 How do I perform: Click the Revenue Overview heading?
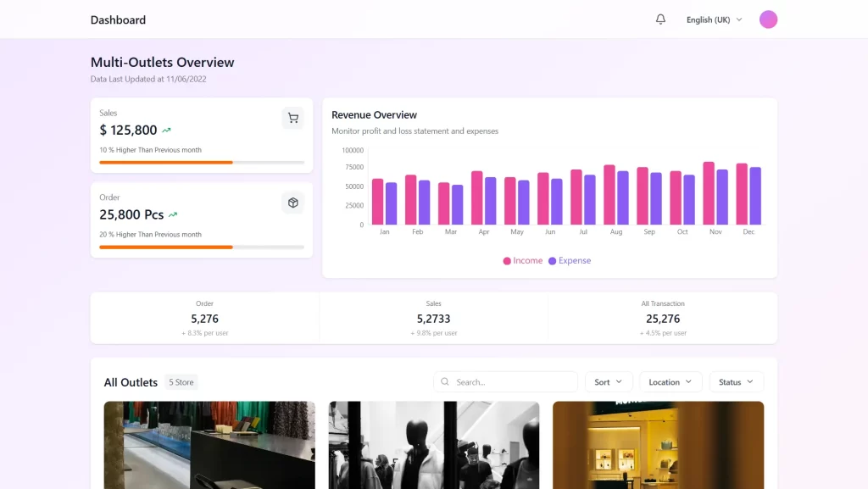click(374, 114)
